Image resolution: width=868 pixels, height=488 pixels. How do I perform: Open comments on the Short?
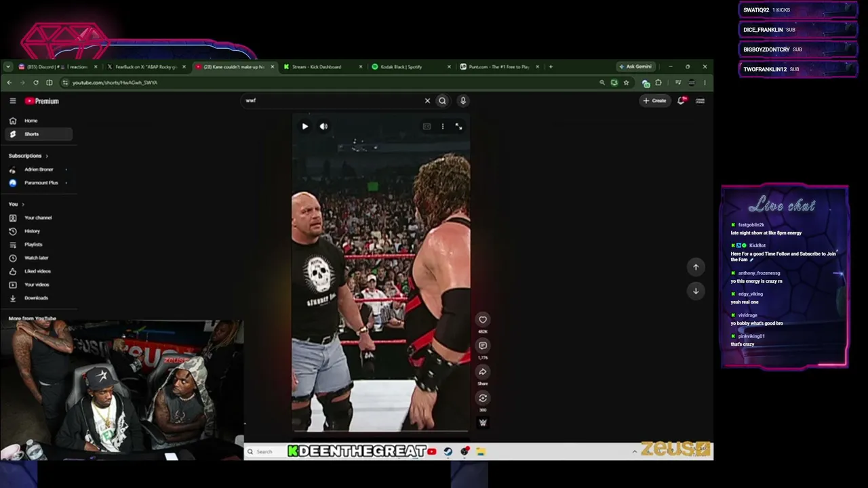coord(483,346)
